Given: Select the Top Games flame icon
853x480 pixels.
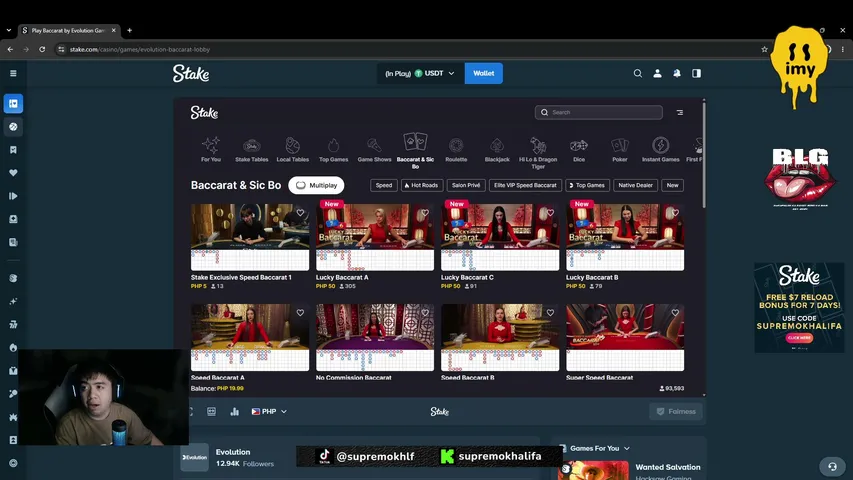Looking at the screenshot, I should point(333,145).
